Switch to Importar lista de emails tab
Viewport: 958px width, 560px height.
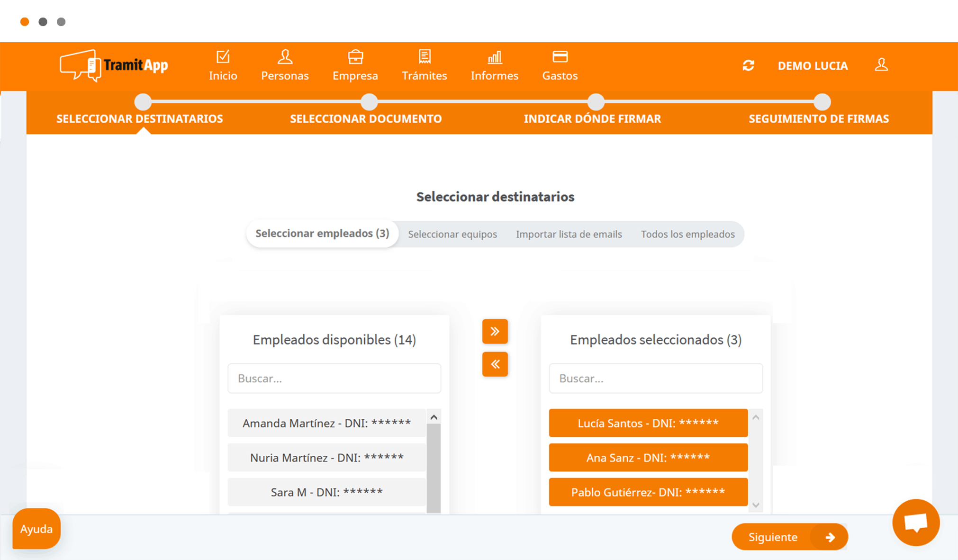tap(569, 234)
